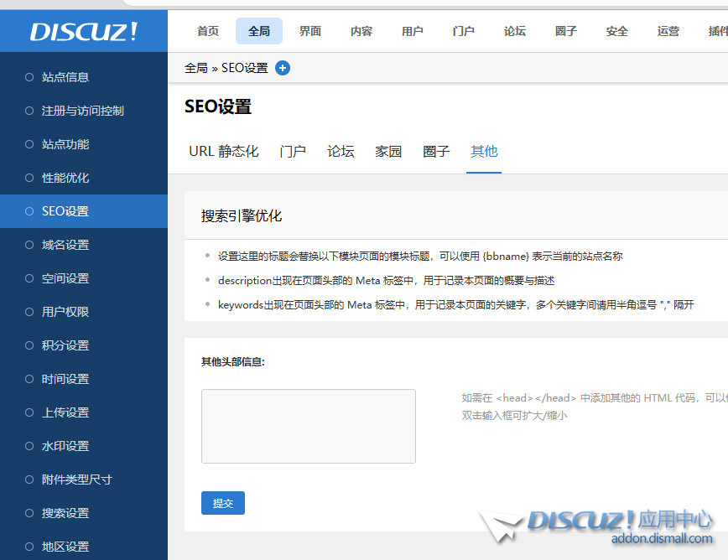Open the 运营 top menu

668,31
